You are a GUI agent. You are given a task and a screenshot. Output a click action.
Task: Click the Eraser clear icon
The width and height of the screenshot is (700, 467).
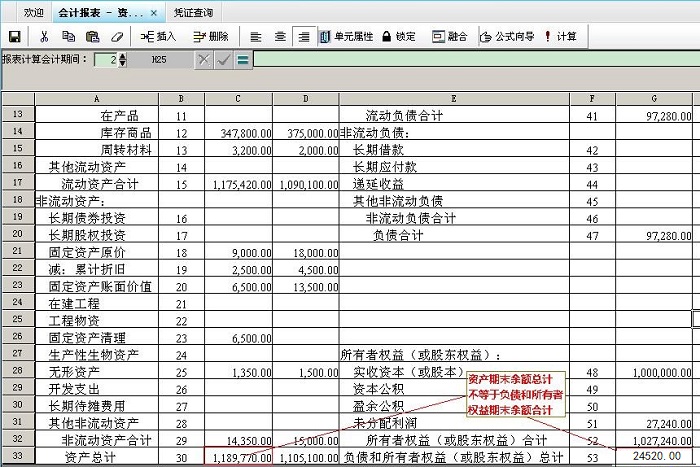pos(117,37)
